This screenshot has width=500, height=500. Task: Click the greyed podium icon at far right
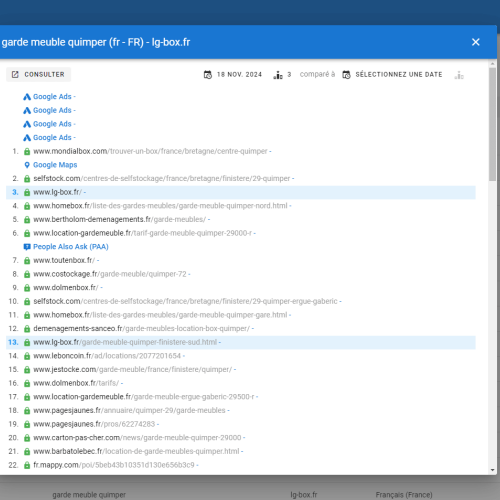(459, 75)
